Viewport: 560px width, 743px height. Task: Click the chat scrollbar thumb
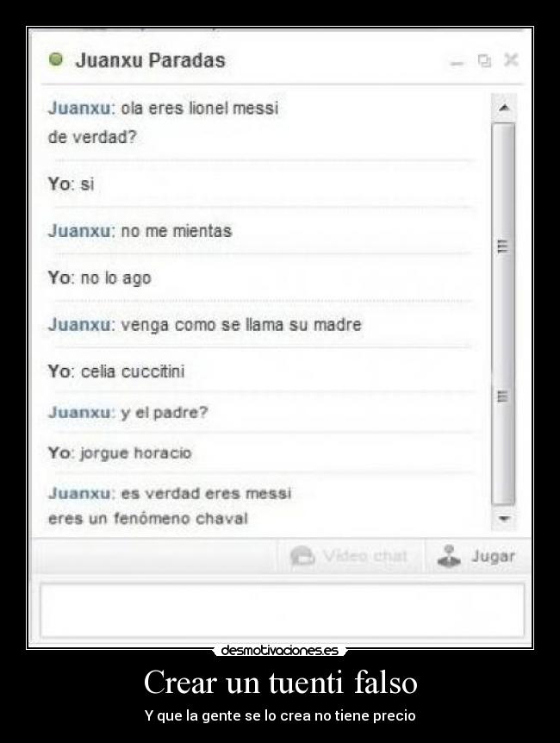504,314
